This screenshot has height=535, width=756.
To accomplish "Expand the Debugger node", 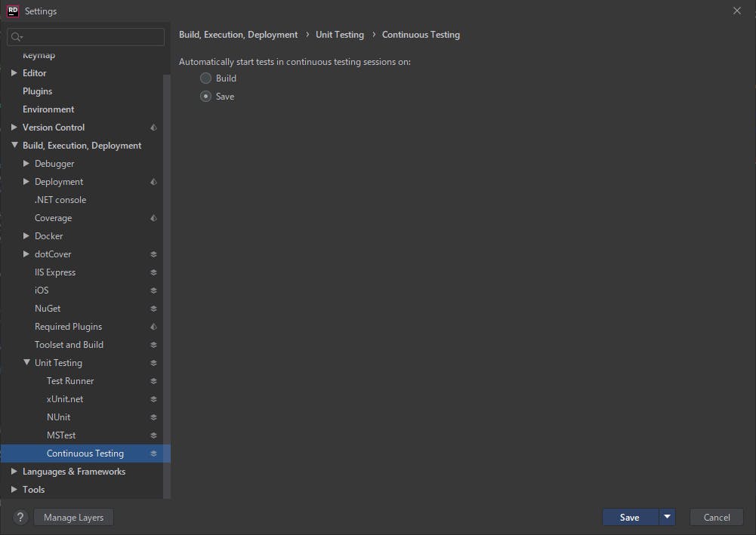I will [26, 164].
